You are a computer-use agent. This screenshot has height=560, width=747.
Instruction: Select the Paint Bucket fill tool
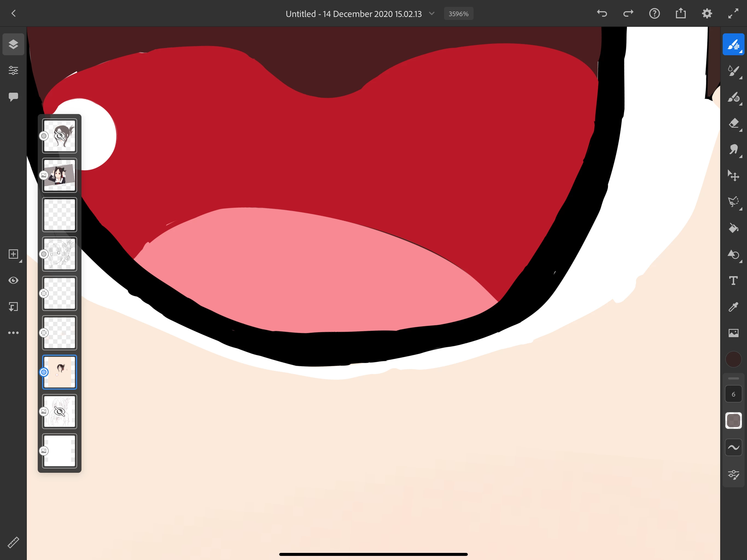tap(733, 228)
